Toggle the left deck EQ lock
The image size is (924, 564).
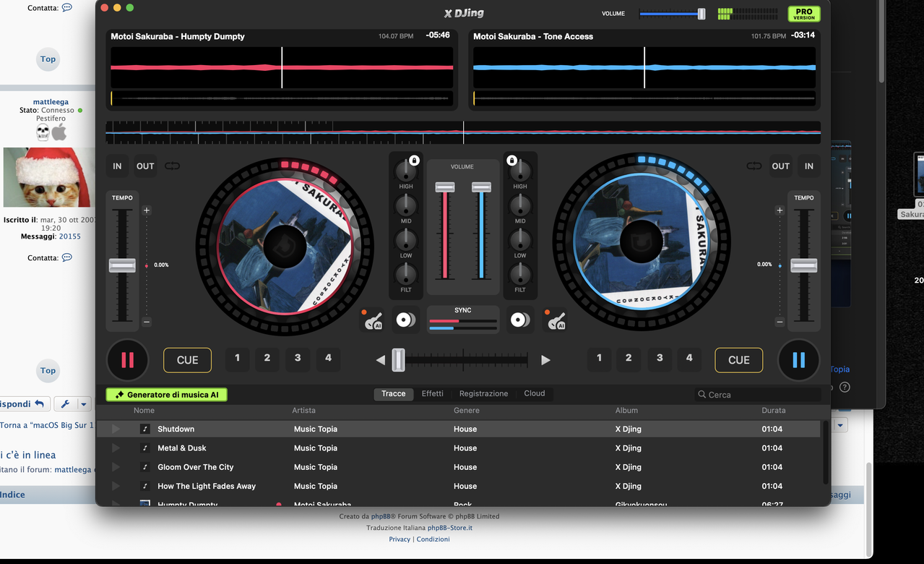tap(415, 161)
